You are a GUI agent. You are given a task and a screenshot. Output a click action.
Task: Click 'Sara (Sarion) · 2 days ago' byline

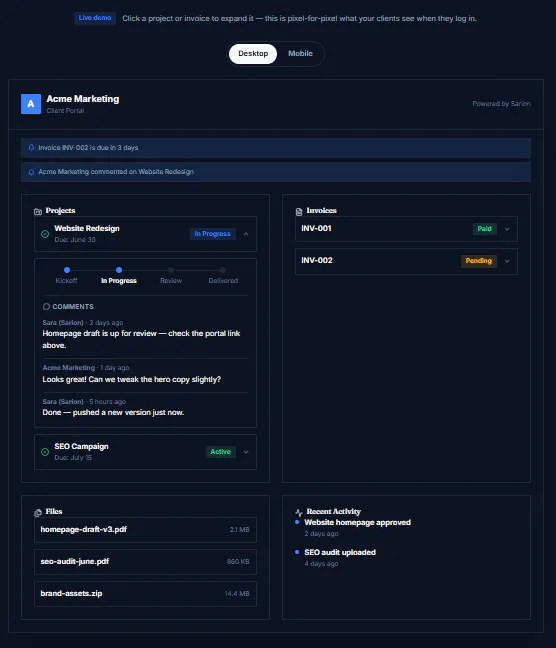coord(83,323)
